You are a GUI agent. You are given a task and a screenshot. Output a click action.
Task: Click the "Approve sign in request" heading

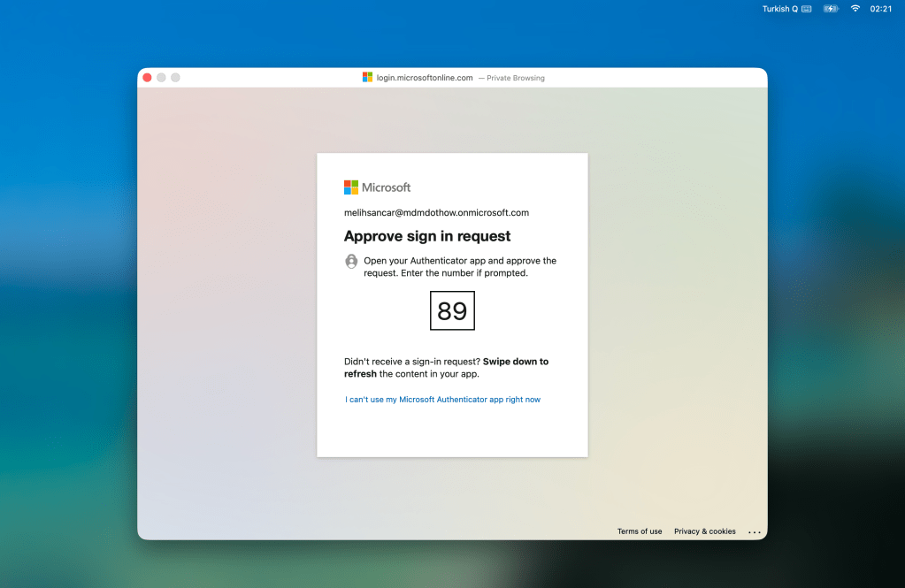click(427, 236)
